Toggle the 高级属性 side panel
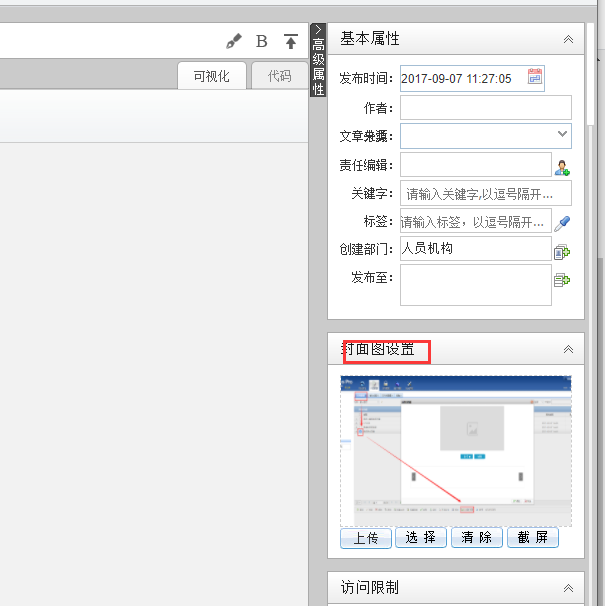 [x=318, y=60]
